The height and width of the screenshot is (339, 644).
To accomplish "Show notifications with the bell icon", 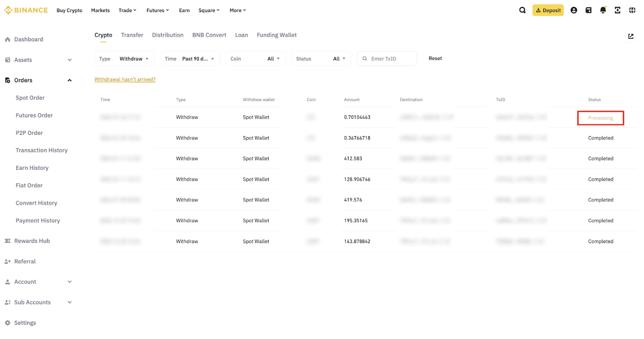I will (603, 10).
